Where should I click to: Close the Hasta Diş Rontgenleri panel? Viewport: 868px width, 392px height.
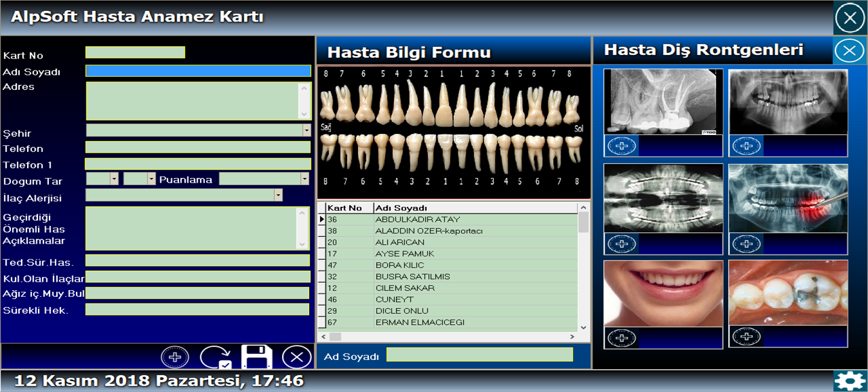(x=849, y=51)
